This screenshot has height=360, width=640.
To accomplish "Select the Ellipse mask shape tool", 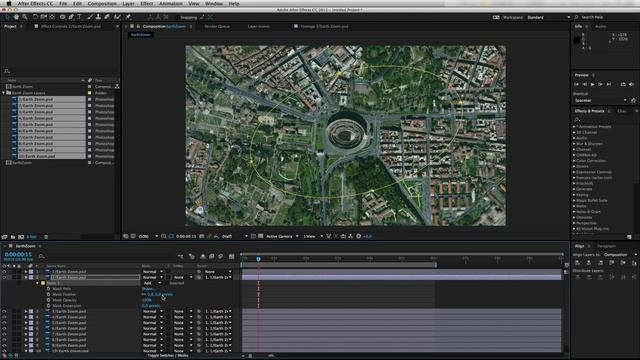I will [x=62, y=17].
